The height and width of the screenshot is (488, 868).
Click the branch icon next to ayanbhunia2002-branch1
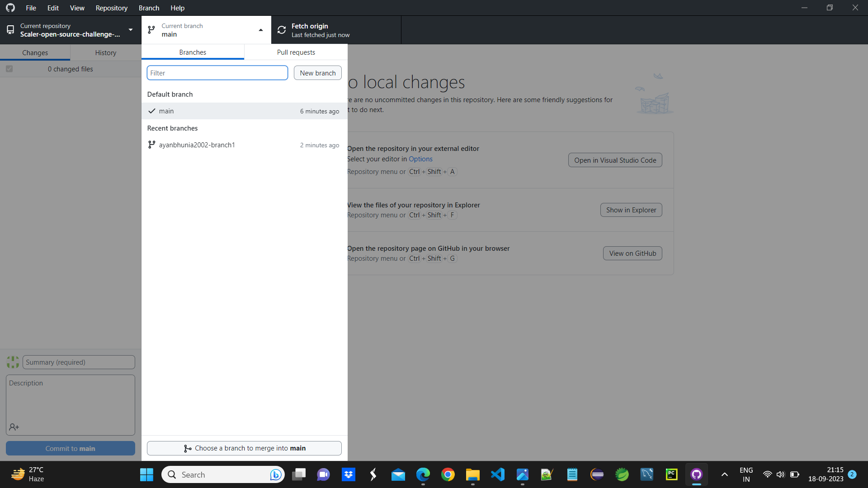point(151,145)
